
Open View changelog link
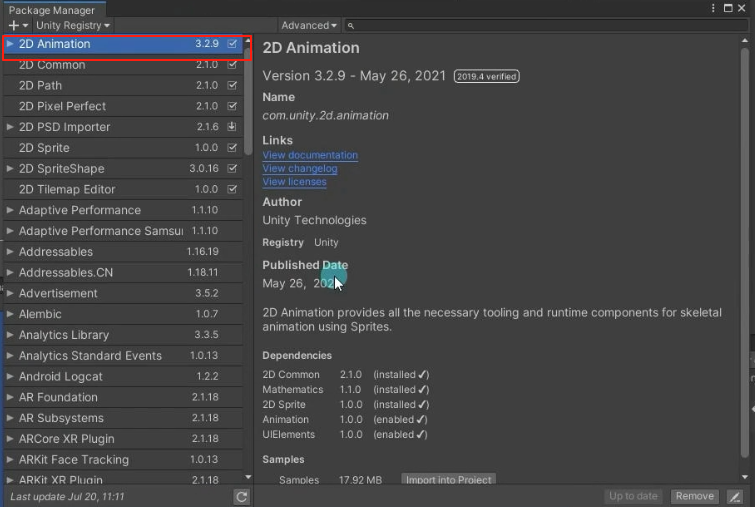coord(300,169)
